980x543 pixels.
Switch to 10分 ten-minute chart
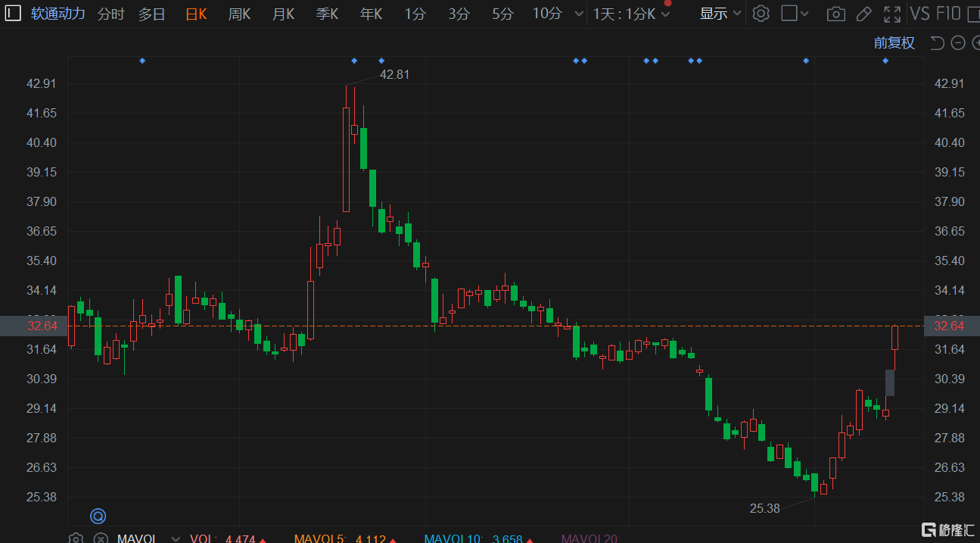[547, 14]
